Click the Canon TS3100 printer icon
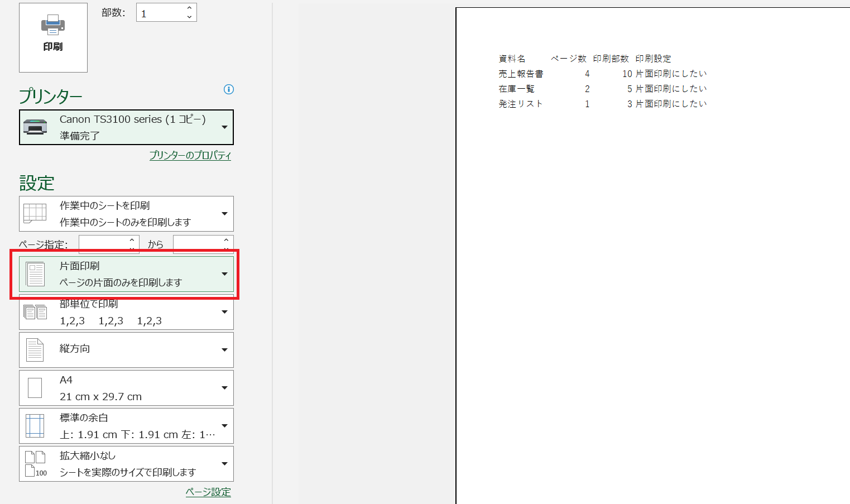 35,127
